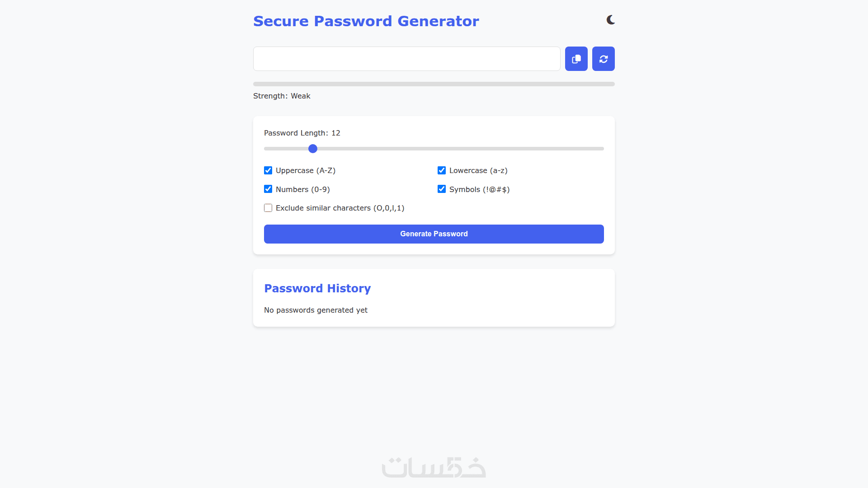Disable the Lowercase (a-z) checkbox
This screenshot has width=868, height=488.
coord(442,170)
